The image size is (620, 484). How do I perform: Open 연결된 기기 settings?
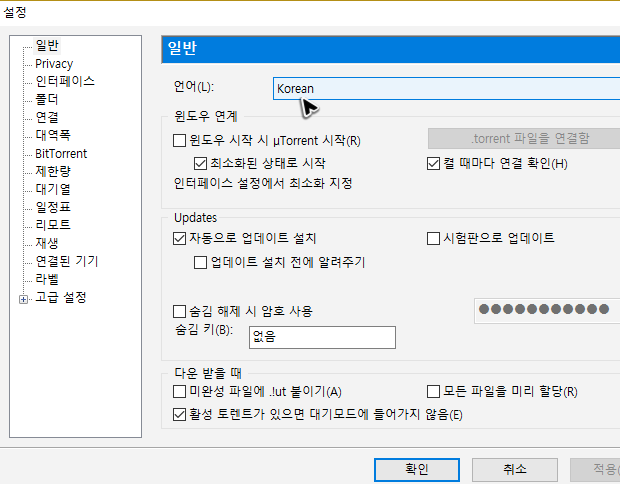pyautogui.click(x=67, y=261)
